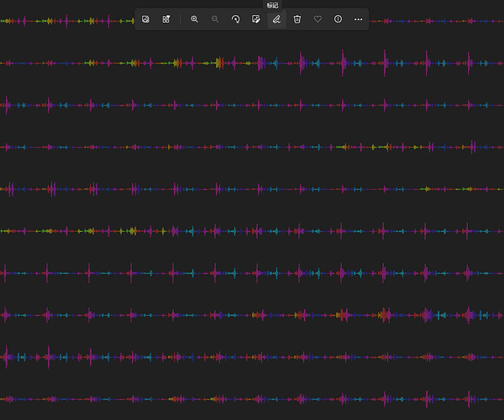
Task: Open the three-dots more options menu
Action: click(359, 19)
